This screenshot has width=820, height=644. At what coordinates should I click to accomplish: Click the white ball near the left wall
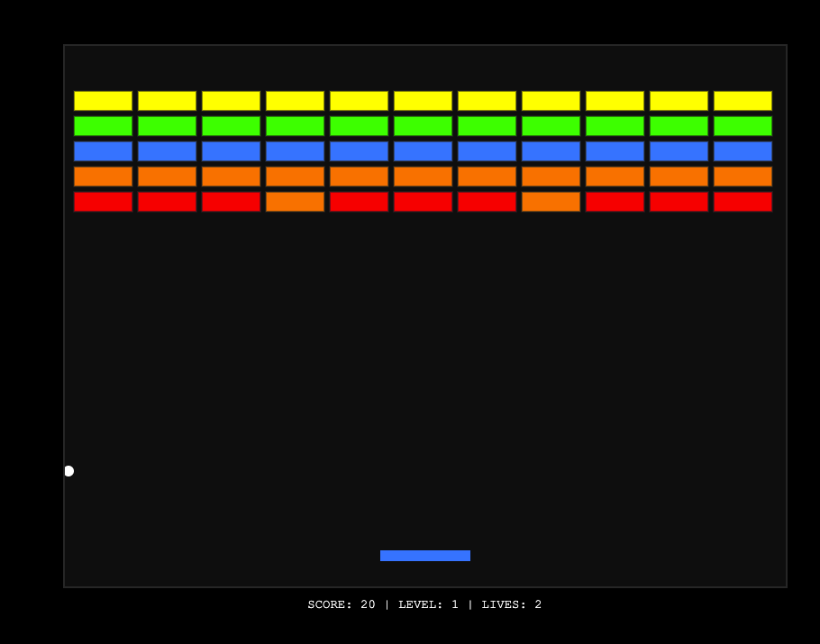click(69, 471)
